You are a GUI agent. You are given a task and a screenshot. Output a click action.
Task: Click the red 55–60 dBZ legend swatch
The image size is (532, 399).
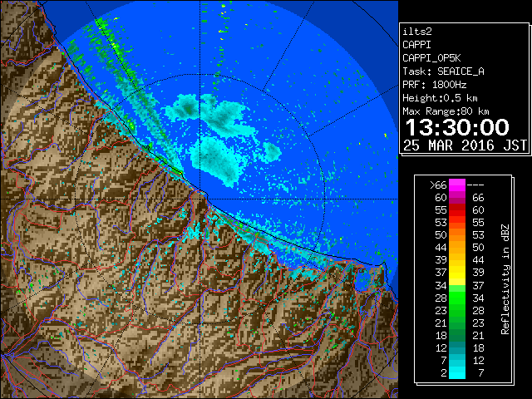click(457, 210)
